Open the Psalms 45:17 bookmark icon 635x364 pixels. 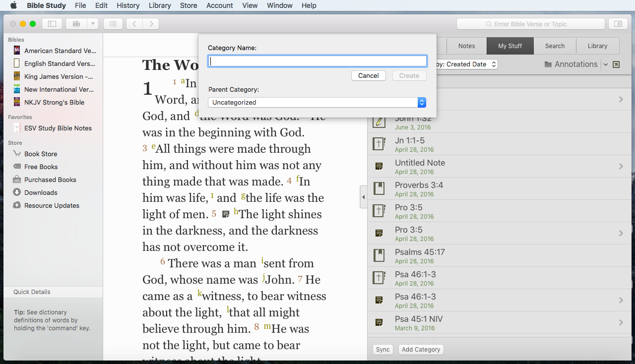[379, 255]
